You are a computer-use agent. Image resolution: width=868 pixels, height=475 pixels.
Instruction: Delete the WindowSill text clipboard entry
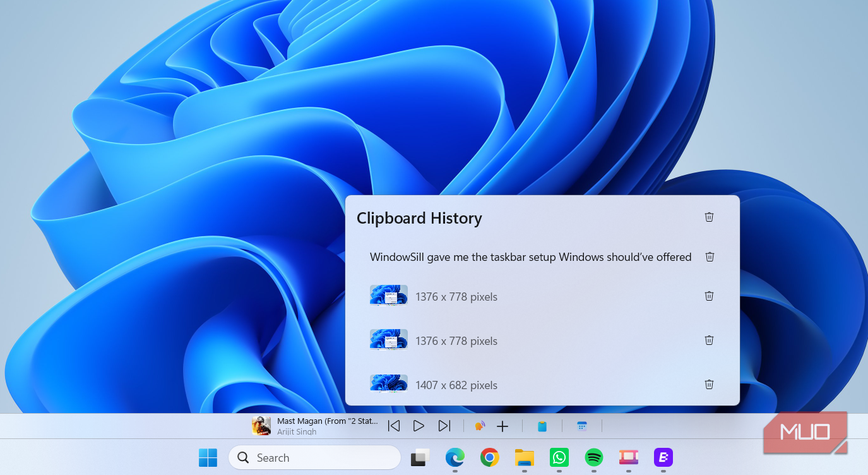710,257
